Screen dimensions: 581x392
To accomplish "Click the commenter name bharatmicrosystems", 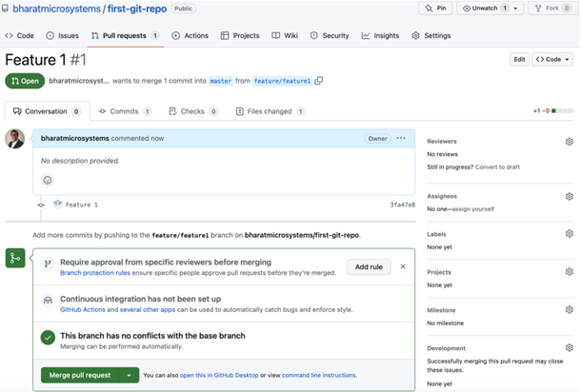I will 75,138.
